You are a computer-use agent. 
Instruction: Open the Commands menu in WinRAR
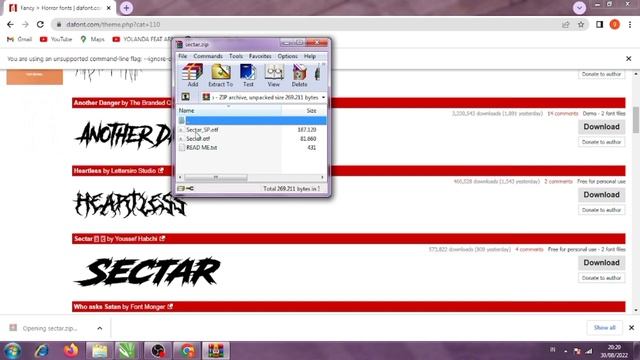(208, 56)
